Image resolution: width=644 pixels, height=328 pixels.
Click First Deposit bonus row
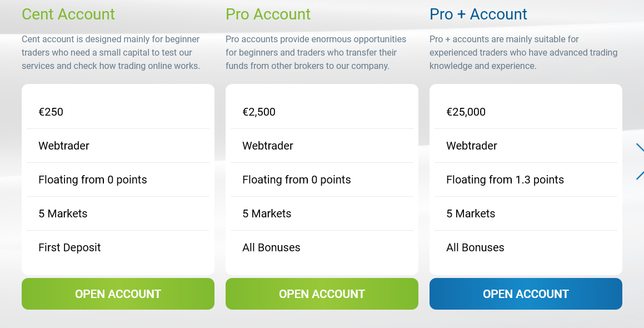tap(118, 247)
